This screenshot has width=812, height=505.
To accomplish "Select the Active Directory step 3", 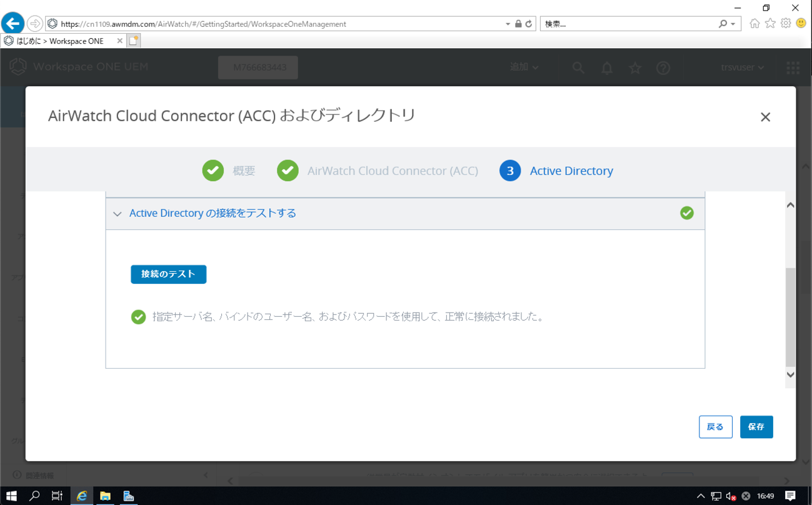I will point(556,171).
